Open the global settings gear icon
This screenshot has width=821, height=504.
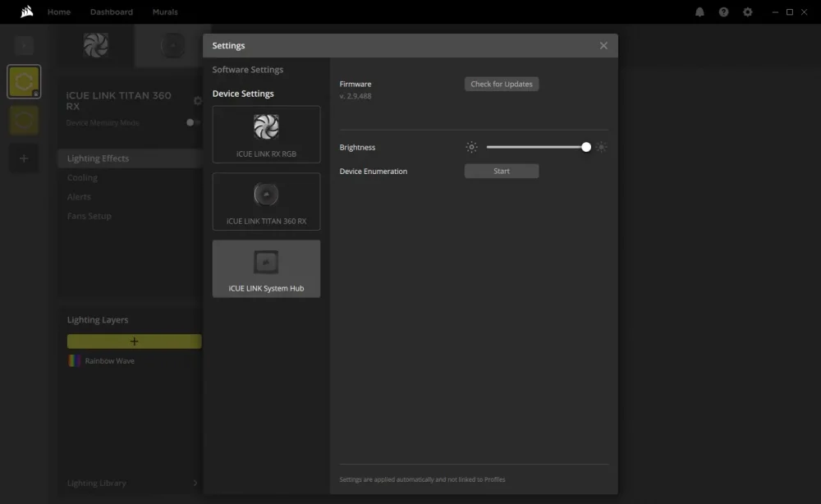tap(748, 12)
